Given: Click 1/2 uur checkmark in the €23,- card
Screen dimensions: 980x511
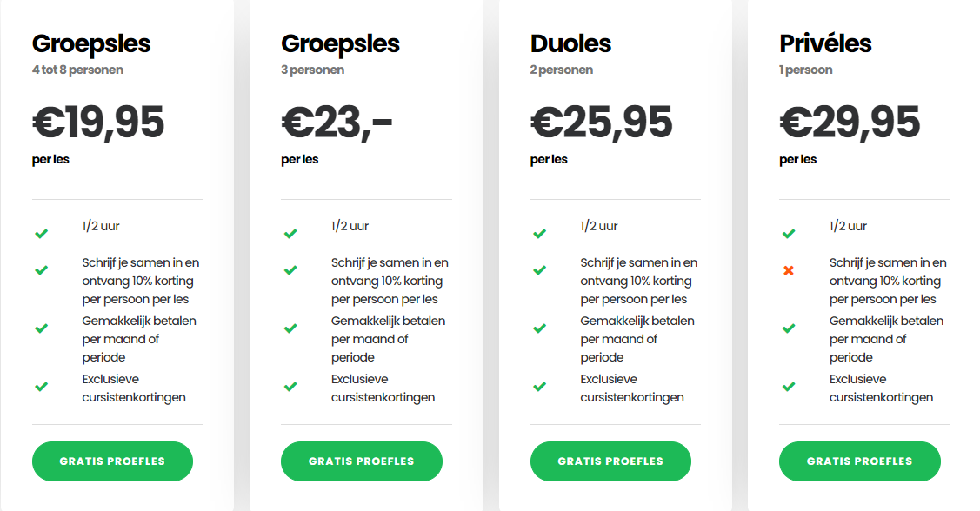Looking at the screenshot, I should coord(290,234).
